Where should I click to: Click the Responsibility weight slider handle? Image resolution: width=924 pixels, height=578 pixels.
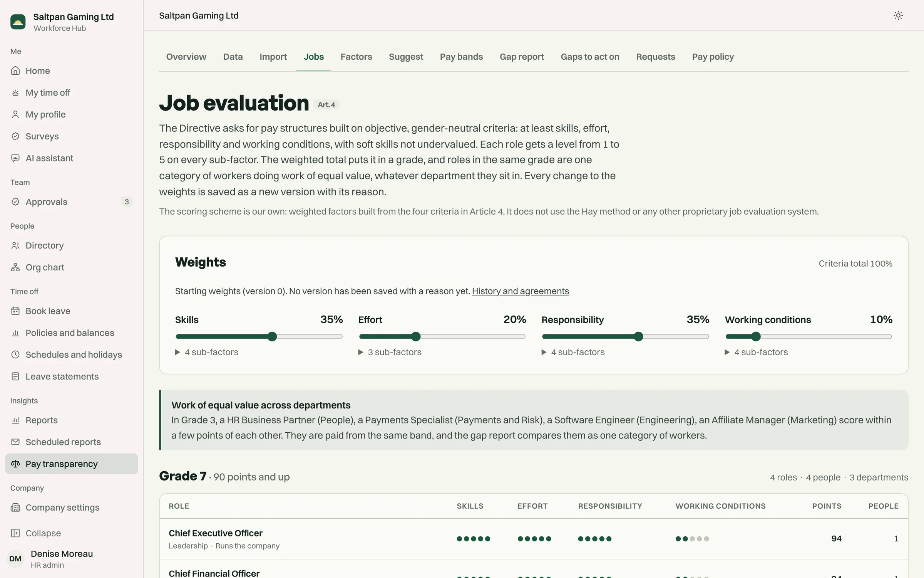pos(638,336)
